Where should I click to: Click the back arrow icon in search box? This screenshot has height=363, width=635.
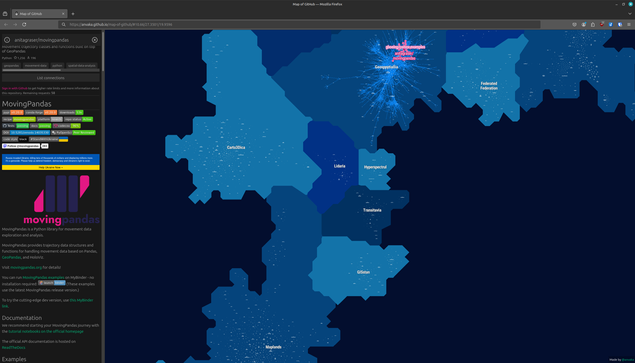point(7,40)
